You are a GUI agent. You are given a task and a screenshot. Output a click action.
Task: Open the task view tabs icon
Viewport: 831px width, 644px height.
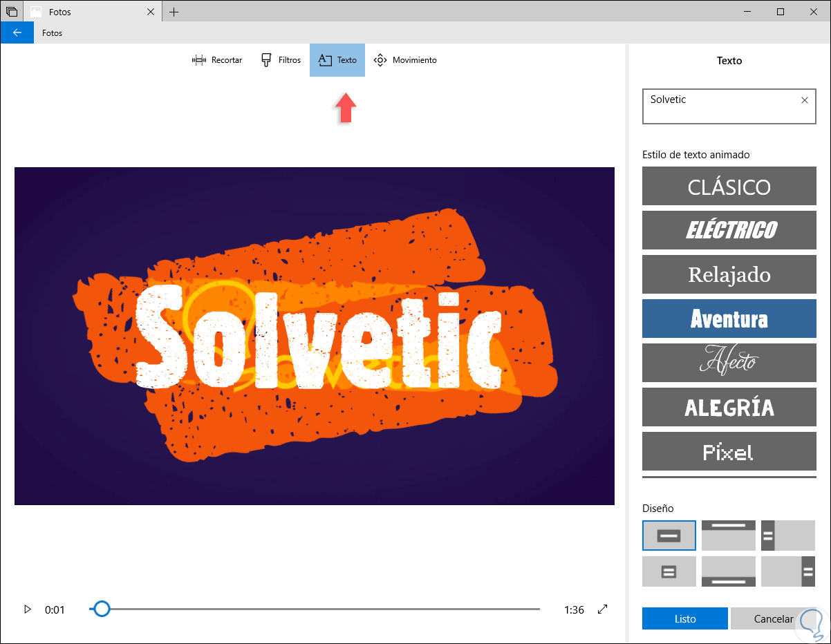pos(11,12)
